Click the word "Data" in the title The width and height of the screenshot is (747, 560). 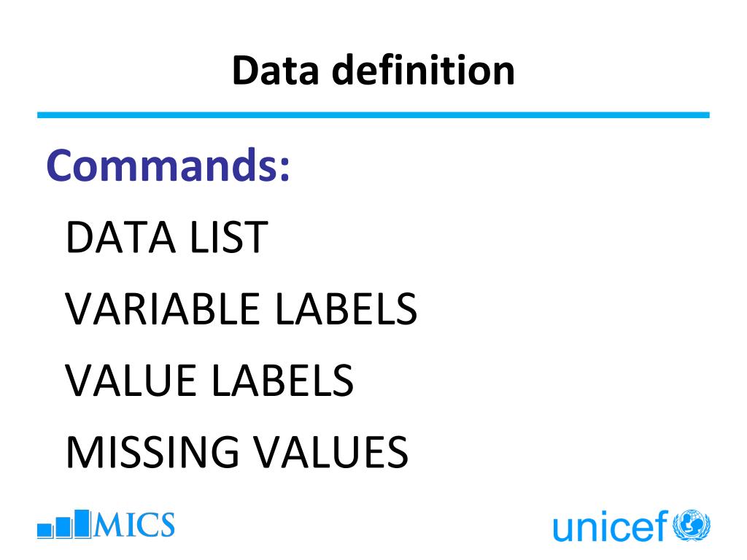coord(275,71)
